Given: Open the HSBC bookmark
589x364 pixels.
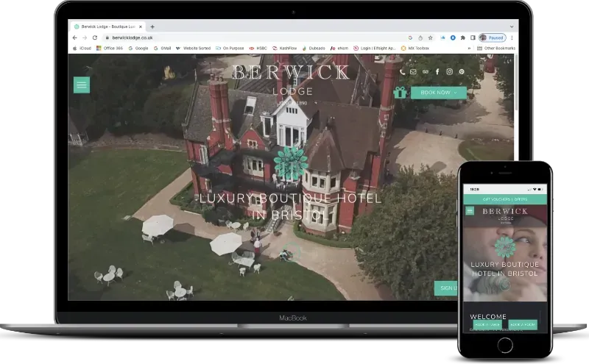Looking at the screenshot, I should pyautogui.click(x=258, y=49).
